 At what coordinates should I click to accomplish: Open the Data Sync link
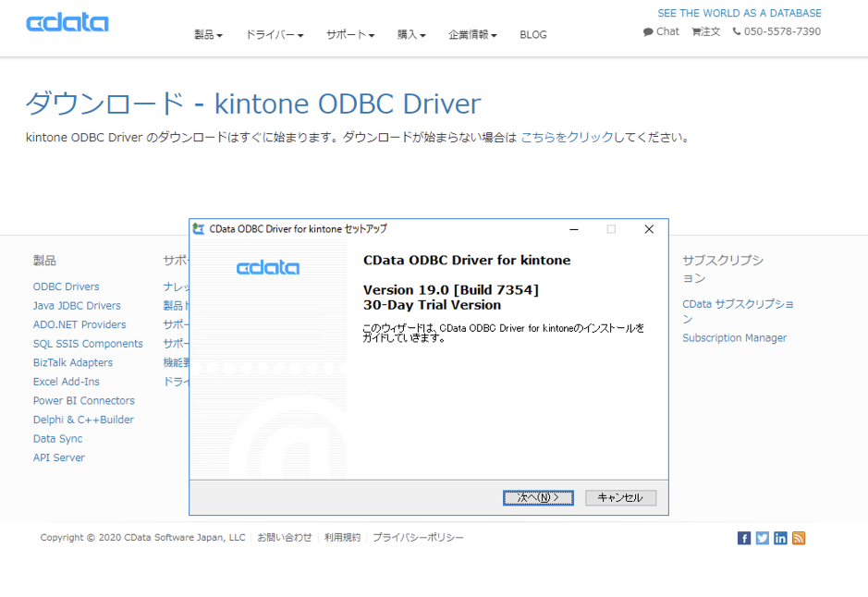(x=57, y=439)
